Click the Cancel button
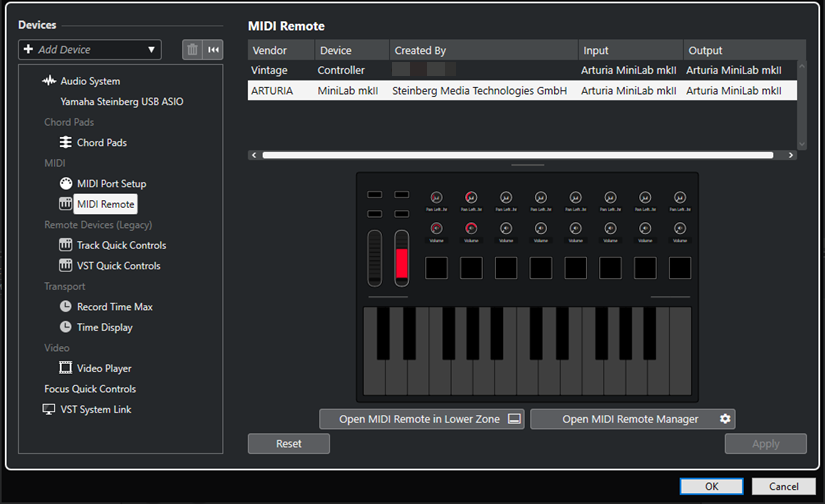This screenshot has height=504, width=825. point(783,486)
